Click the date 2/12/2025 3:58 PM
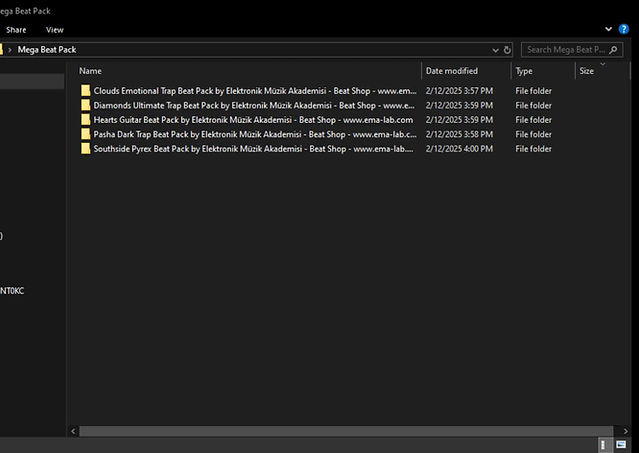639x453 pixels. tap(459, 134)
